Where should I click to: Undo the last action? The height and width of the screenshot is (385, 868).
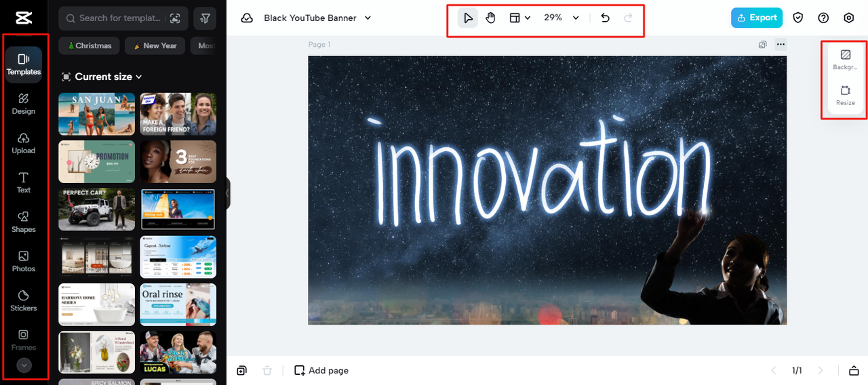pyautogui.click(x=606, y=18)
